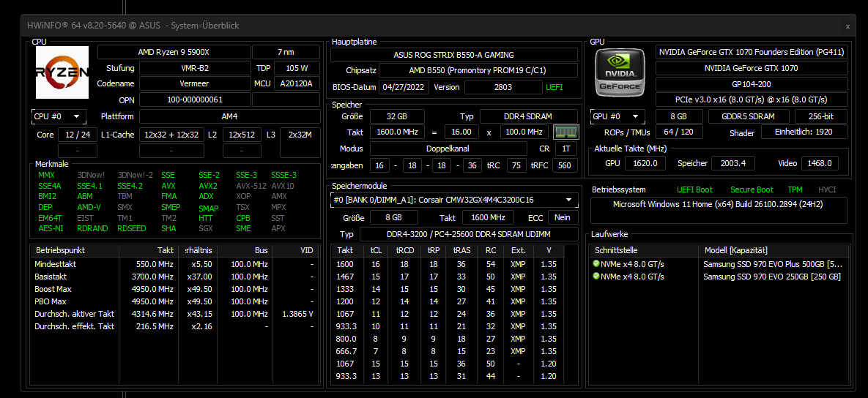Click the green memory module icon
The width and height of the screenshot is (868, 398).
click(565, 132)
